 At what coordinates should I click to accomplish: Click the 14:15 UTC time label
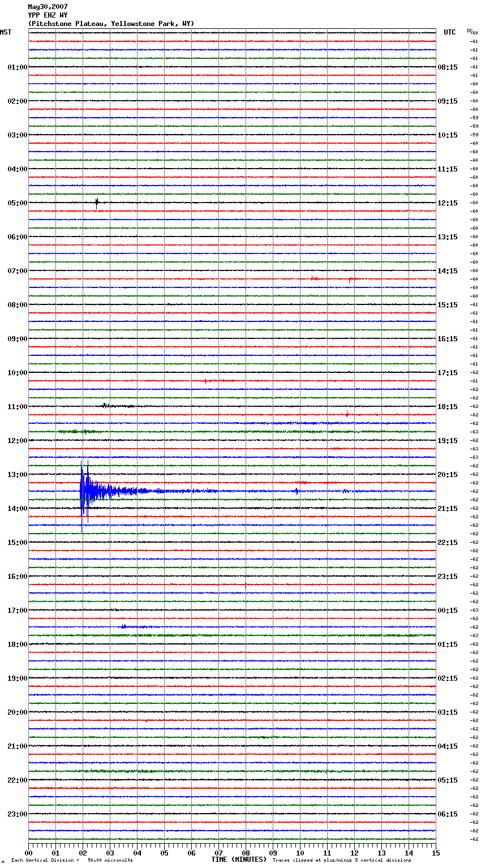(448, 271)
